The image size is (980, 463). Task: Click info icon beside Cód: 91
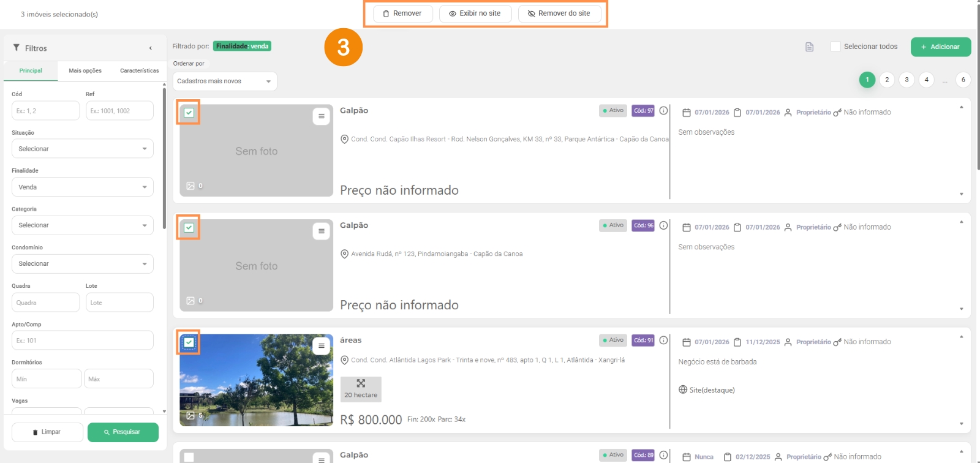coord(663,341)
